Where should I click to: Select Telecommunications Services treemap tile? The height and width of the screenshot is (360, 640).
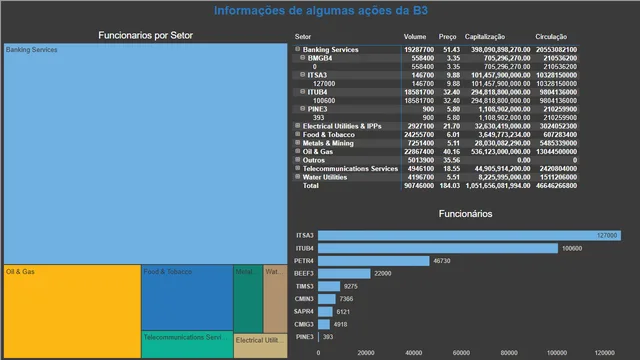click(x=187, y=344)
